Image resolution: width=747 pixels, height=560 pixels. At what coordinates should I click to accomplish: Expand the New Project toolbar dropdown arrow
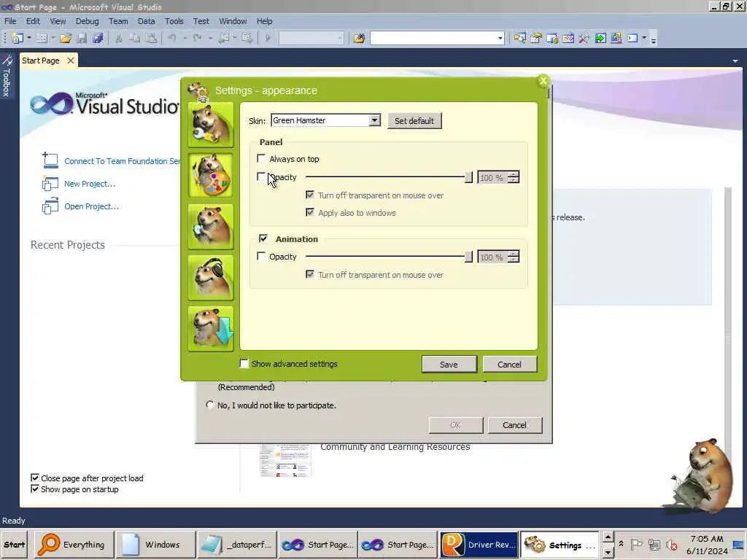pos(29,38)
